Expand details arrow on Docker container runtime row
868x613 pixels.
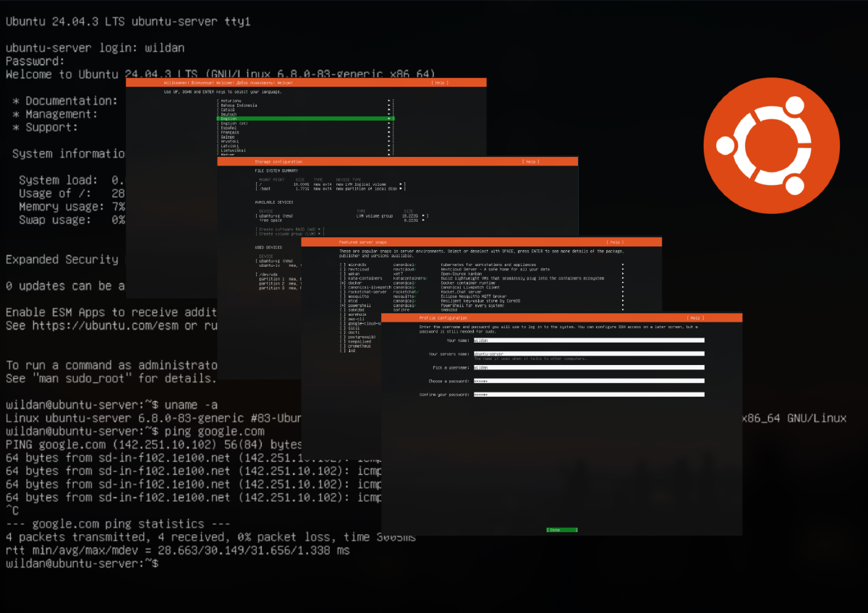pos(622,283)
